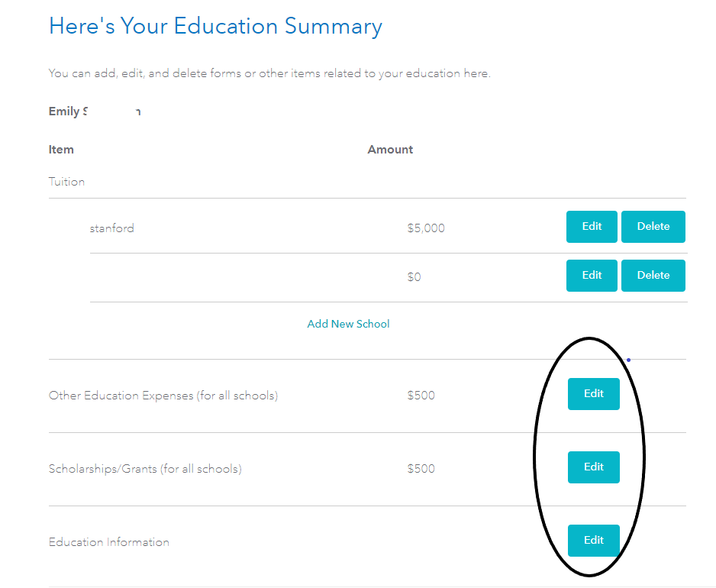Edit the blank $0 school entry
This screenshot has height=588, width=716.
pyautogui.click(x=592, y=275)
